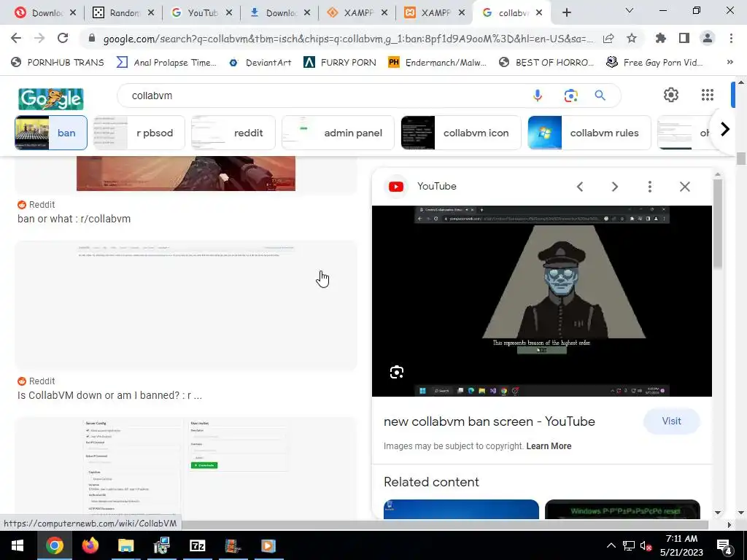Open the Extensions puzzle menu
The image size is (747, 560).
[660, 39]
